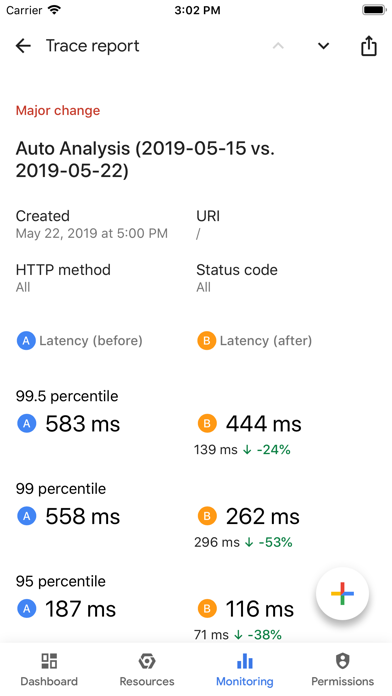Tap the Permissions tab label

tap(342, 681)
